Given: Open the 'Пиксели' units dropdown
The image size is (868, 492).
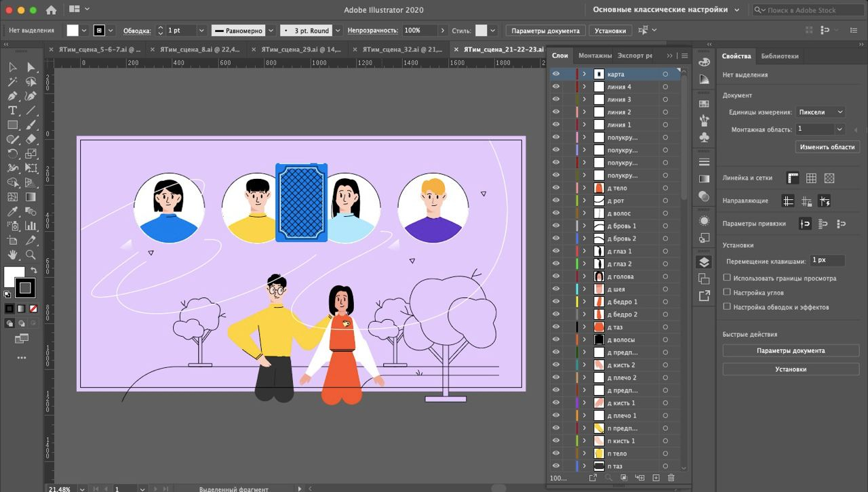Looking at the screenshot, I should click(x=821, y=112).
